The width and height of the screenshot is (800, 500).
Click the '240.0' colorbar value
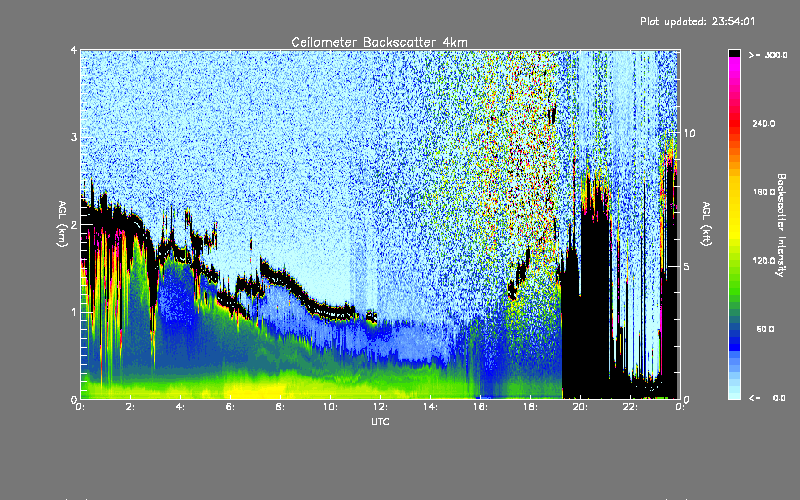point(764,123)
